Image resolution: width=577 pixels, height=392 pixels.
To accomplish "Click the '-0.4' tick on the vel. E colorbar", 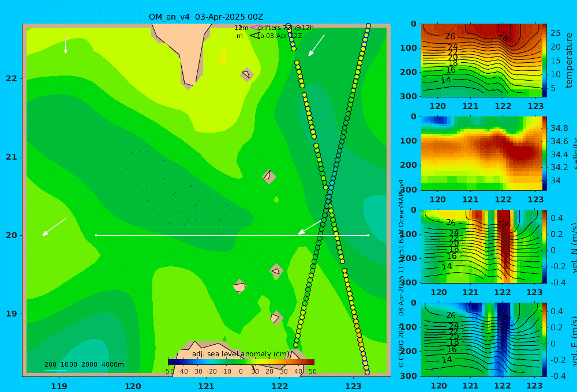I will point(557,375).
